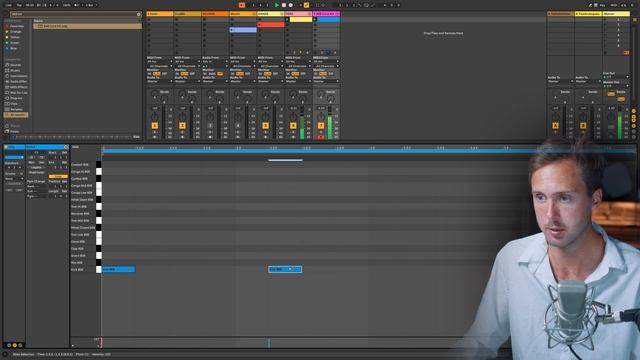Toggle Return B track activator

coord(583,126)
